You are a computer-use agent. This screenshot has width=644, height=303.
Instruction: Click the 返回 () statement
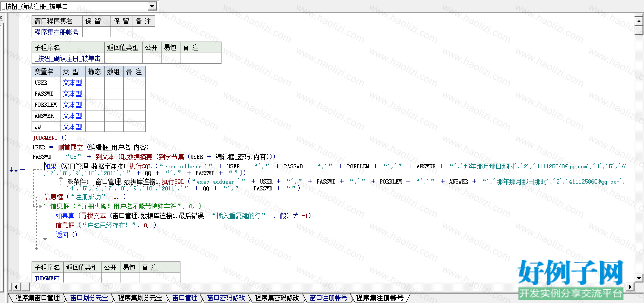tap(66, 235)
